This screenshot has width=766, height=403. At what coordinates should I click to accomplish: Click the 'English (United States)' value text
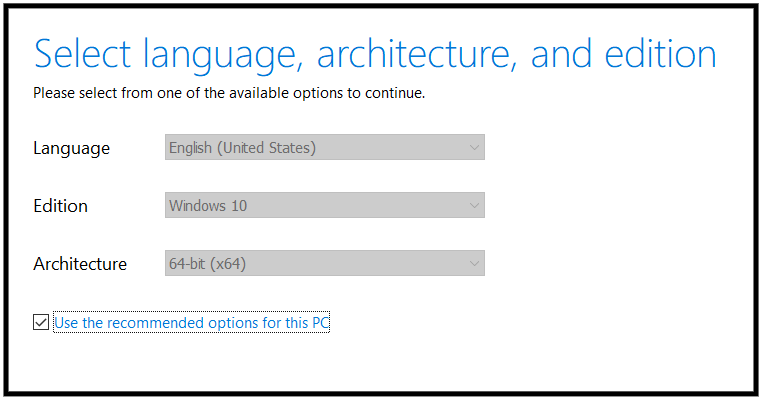coord(242,148)
